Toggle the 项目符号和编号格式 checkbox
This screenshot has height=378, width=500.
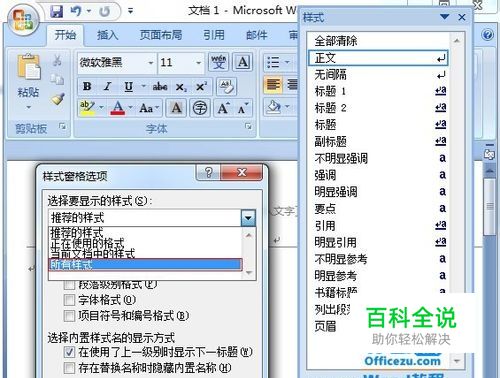click(x=69, y=316)
